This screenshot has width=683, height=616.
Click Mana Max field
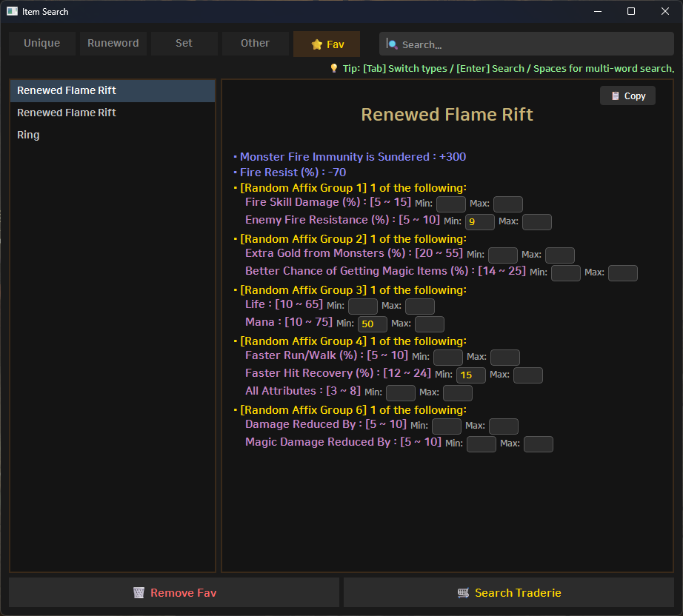click(429, 324)
